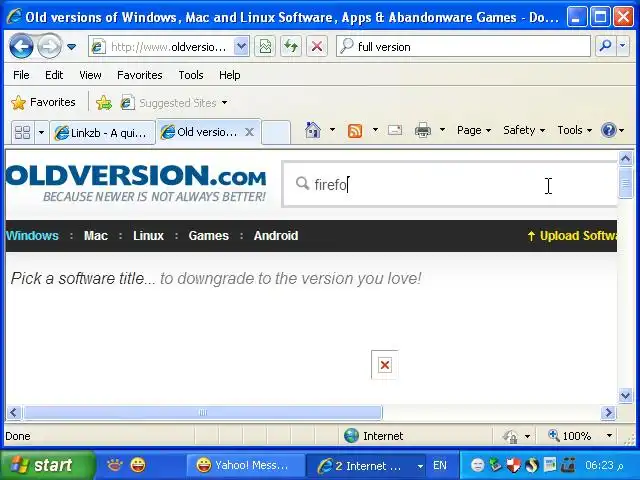Click the Compatibility View icon
This screenshot has width=640, height=480.
pyautogui.click(x=265, y=47)
